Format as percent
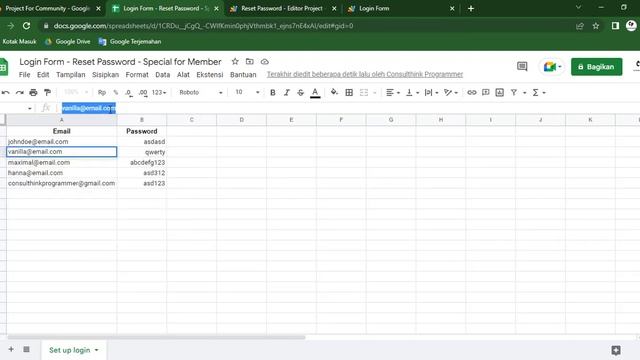The image size is (640, 360). pos(116,93)
